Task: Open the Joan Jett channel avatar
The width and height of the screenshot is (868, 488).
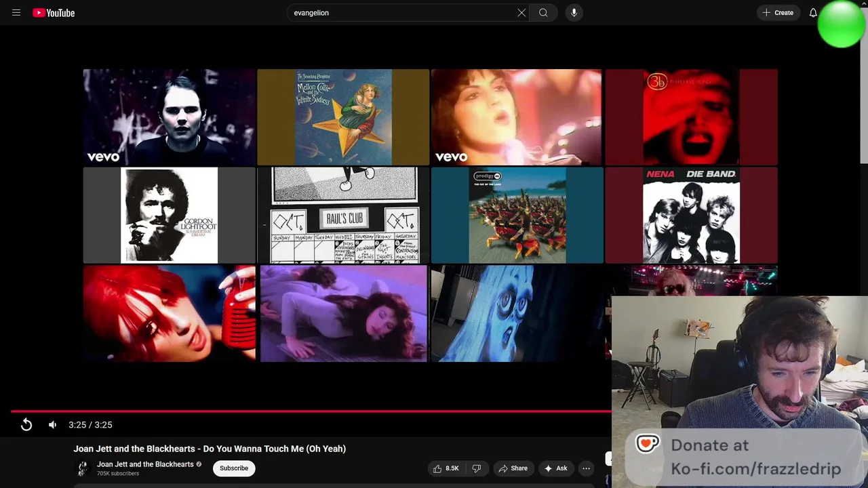Action: pyautogui.click(x=83, y=468)
